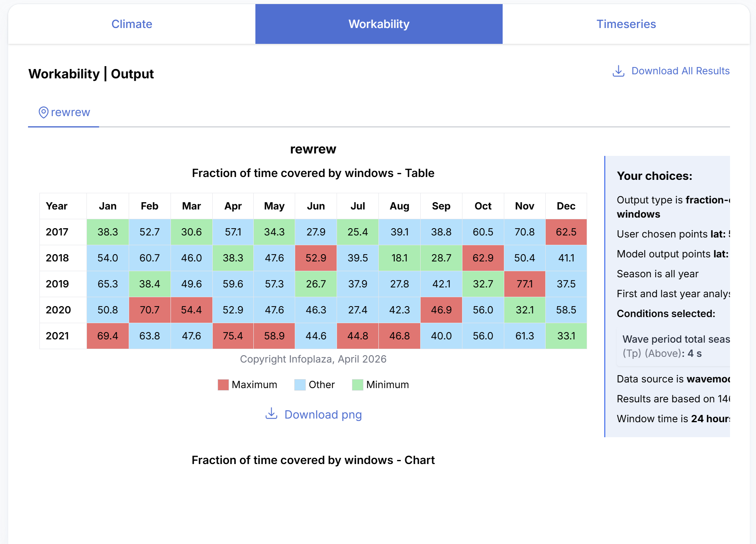Click the blue Other legend swatch
The height and width of the screenshot is (544, 756).
coord(300,385)
